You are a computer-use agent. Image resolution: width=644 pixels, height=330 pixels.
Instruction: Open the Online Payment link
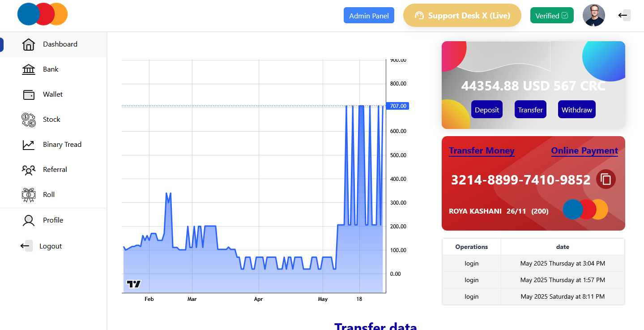(x=584, y=150)
